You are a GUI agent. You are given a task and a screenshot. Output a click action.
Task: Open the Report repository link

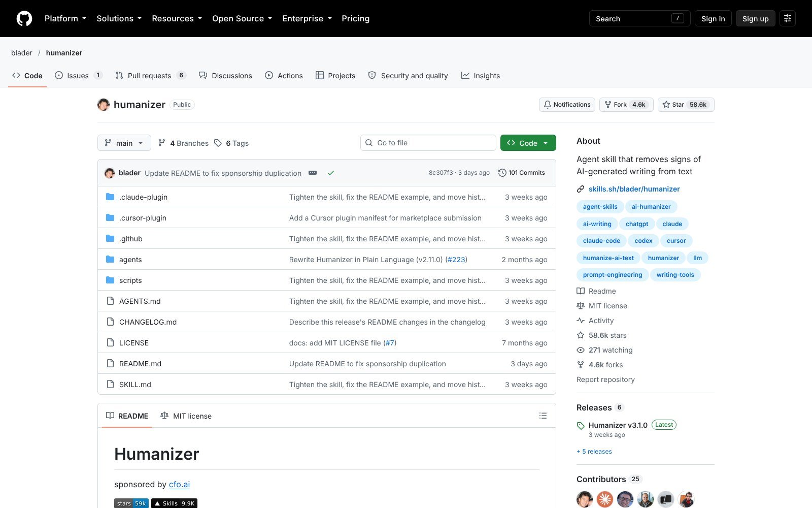tap(605, 379)
